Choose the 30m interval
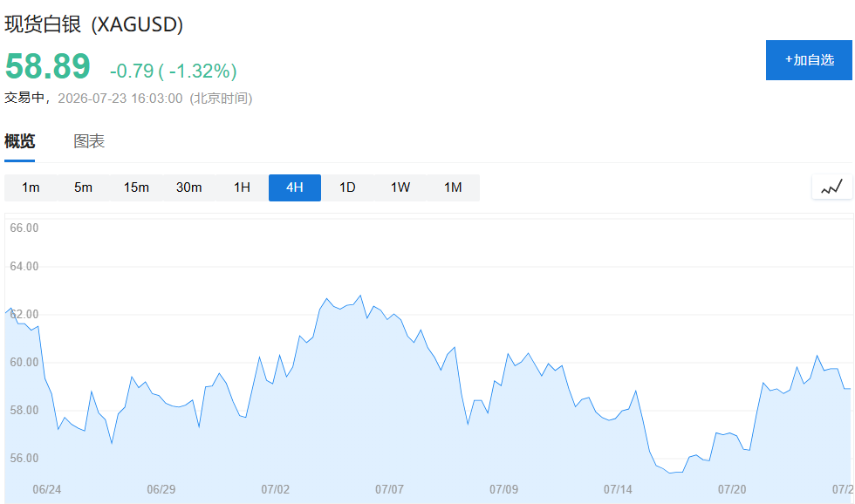855x504 pixels. click(189, 187)
